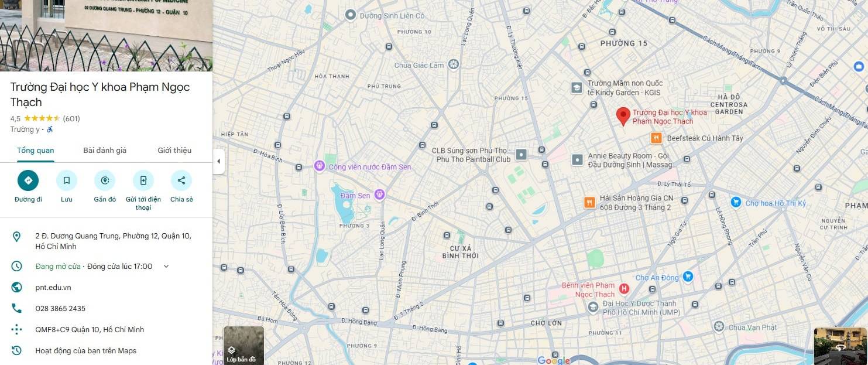Viewport: 868px width, 365px height.
Task: Copy plus code QMF8+C9 Quận 10
Action: point(90,330)
